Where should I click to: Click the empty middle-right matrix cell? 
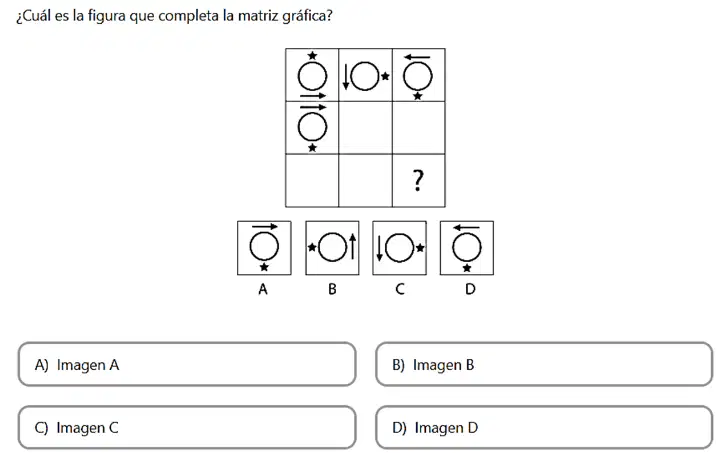click(x=418, y=128)
